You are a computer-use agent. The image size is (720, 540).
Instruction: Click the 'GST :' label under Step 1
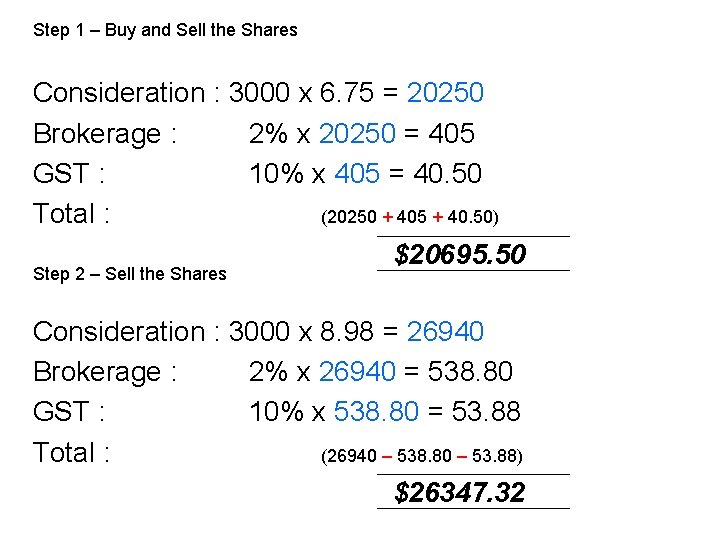(69, 174)
